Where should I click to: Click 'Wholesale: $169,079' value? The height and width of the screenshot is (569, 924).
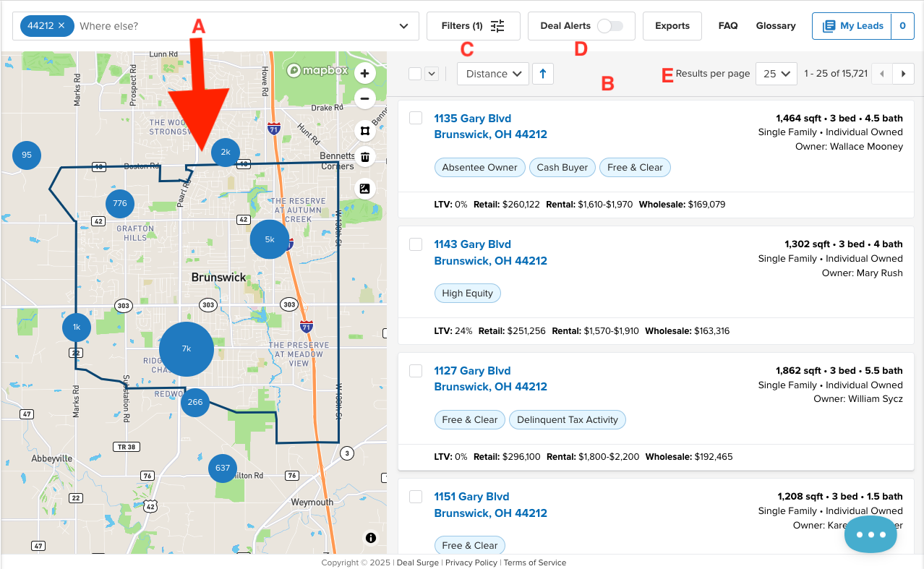682,205
